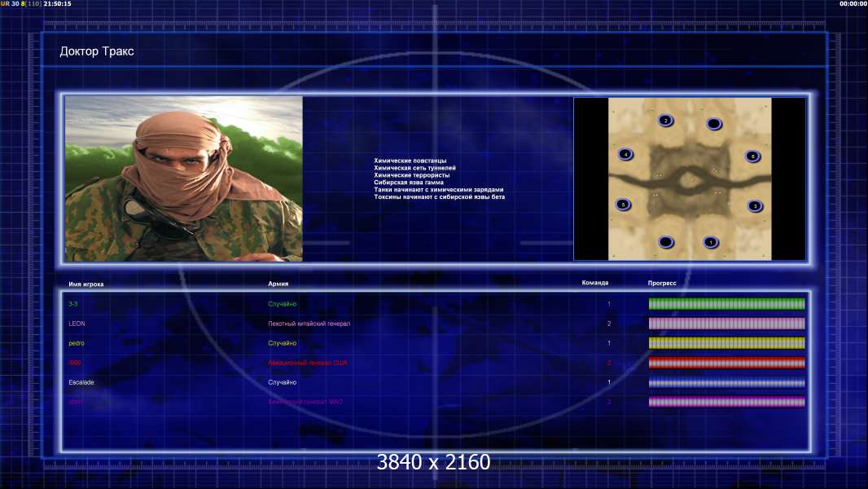The width and height of the screenshot is (868, 489).
Task: Select player LEON in the player list
Action: point(77,324)
